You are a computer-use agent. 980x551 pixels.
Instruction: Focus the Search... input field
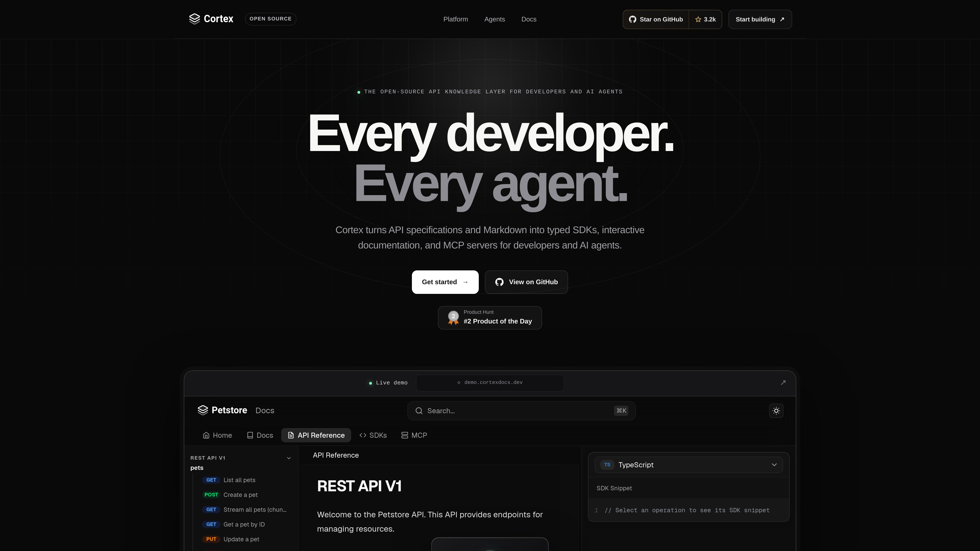[522, 411]
